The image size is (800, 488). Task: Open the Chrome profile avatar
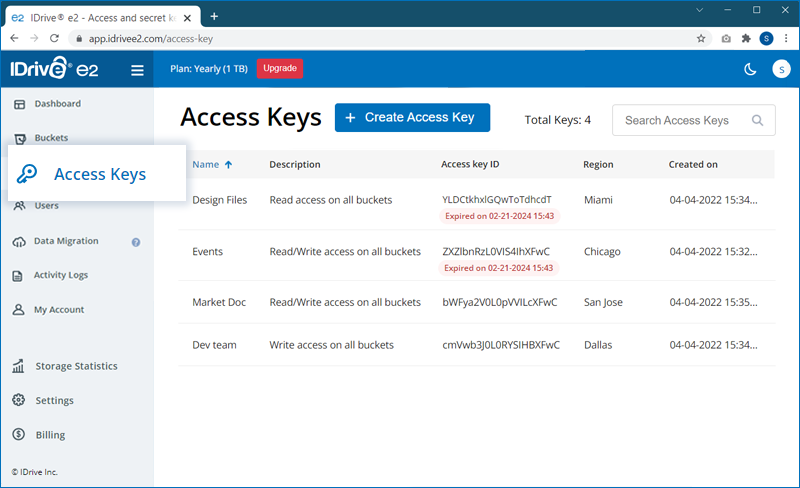[766, 38]
